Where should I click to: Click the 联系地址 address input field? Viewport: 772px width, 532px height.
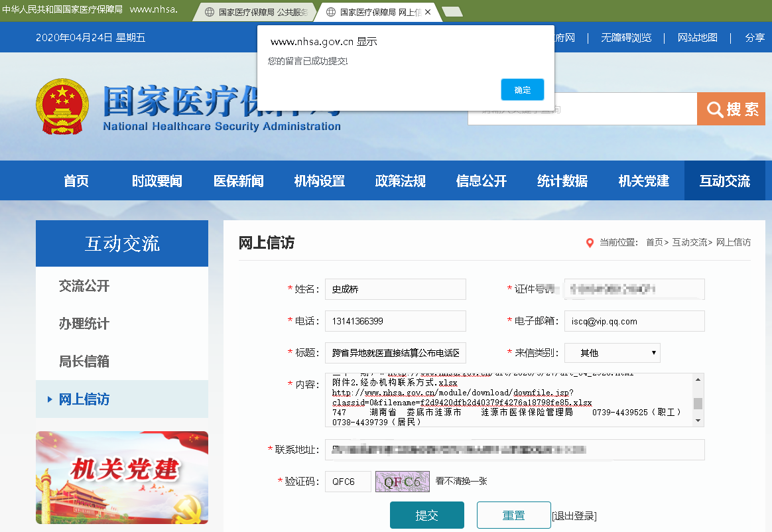point(515,450)
